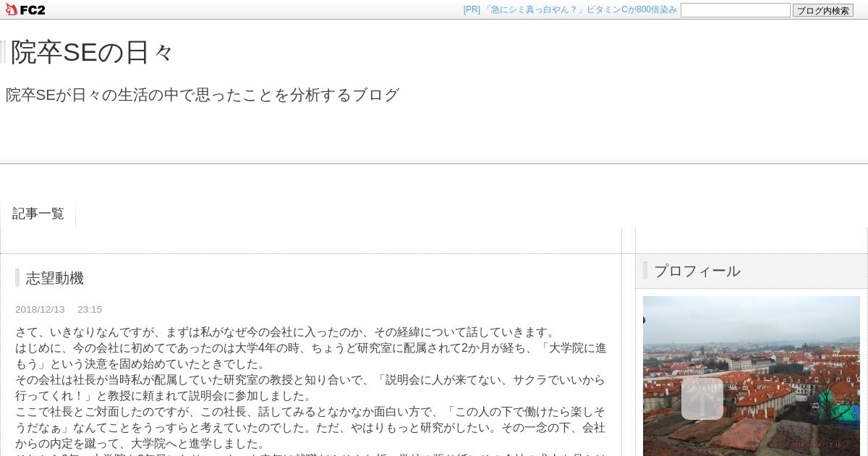
Task: Click the プロフィール sidebar heading
Action: [697, 271]
